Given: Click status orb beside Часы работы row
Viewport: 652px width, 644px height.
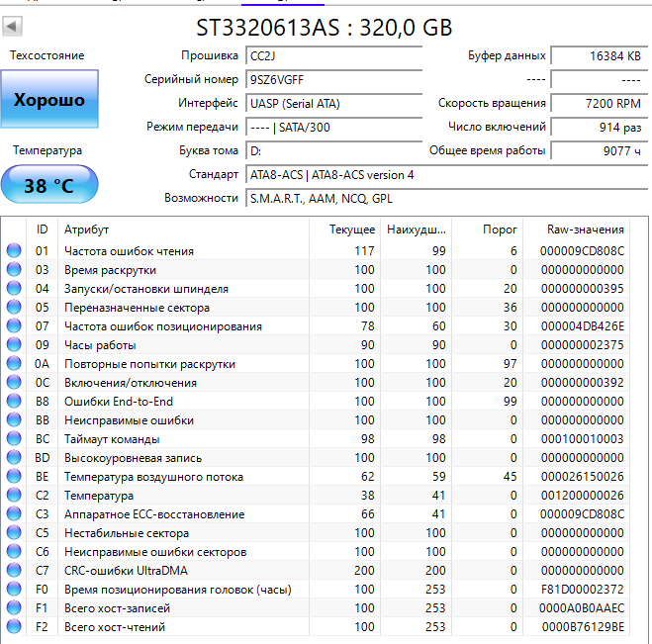Looking at the screenshot, I should 14,344.
